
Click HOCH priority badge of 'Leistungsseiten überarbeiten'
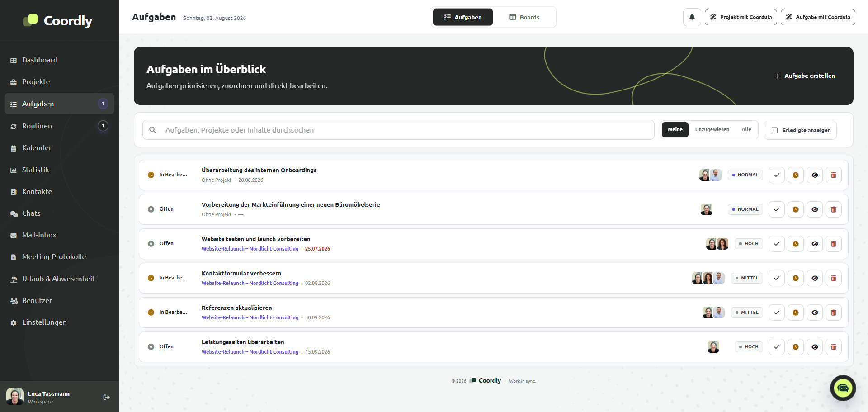tap(749, 347)
